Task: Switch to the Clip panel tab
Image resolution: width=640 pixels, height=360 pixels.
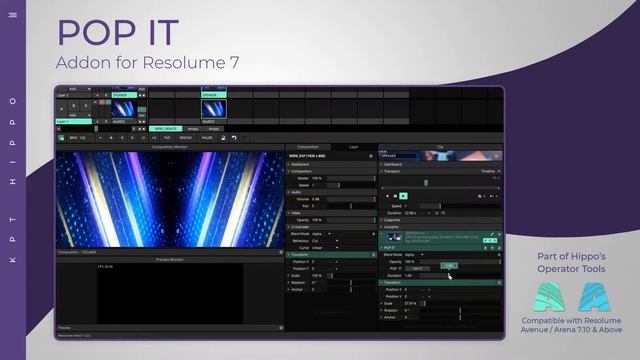Action: (440, 147)
